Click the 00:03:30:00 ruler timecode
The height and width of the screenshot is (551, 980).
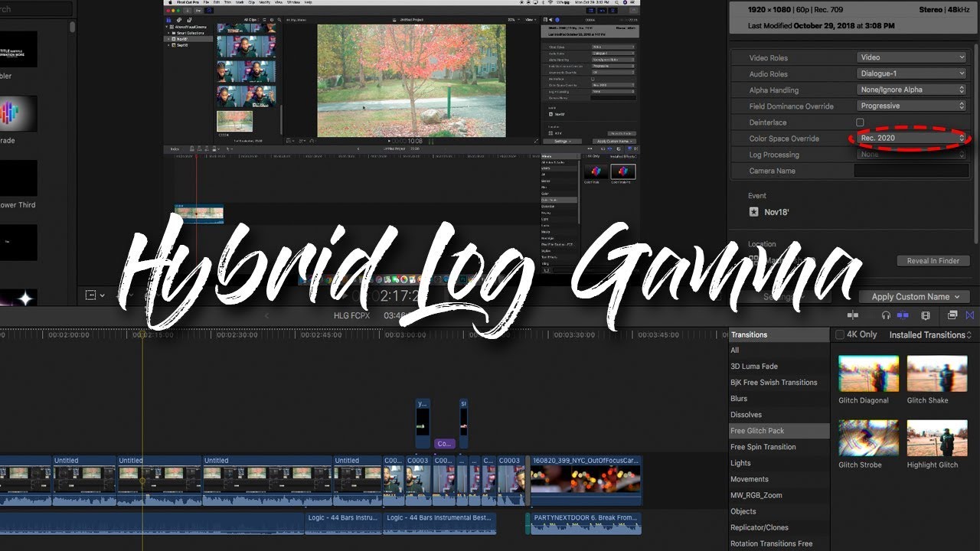click(x=574, y=335)
